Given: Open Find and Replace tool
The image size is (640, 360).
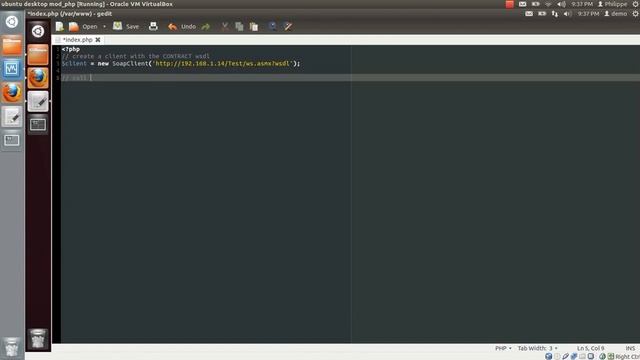Looking at the screenshot, I should [288, 27].
